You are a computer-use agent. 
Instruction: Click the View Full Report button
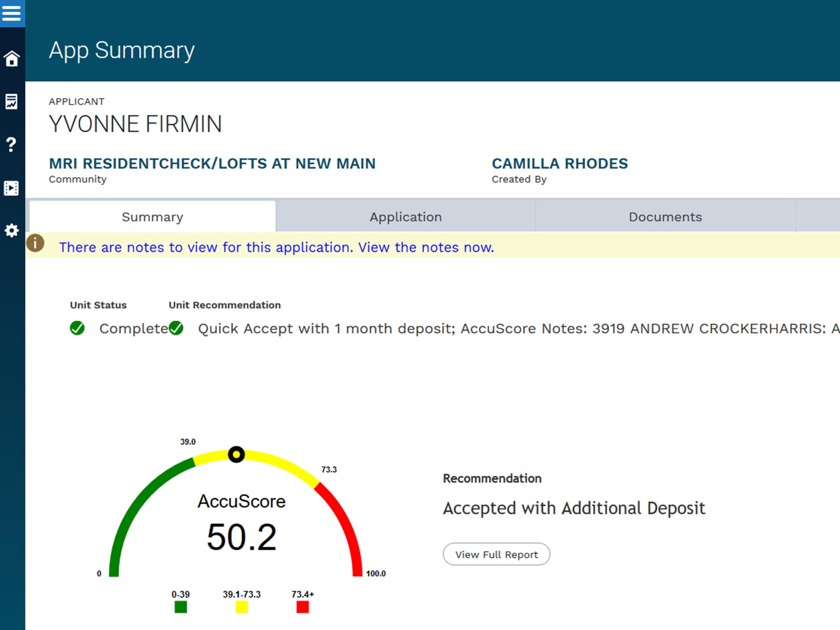[496, 554]
